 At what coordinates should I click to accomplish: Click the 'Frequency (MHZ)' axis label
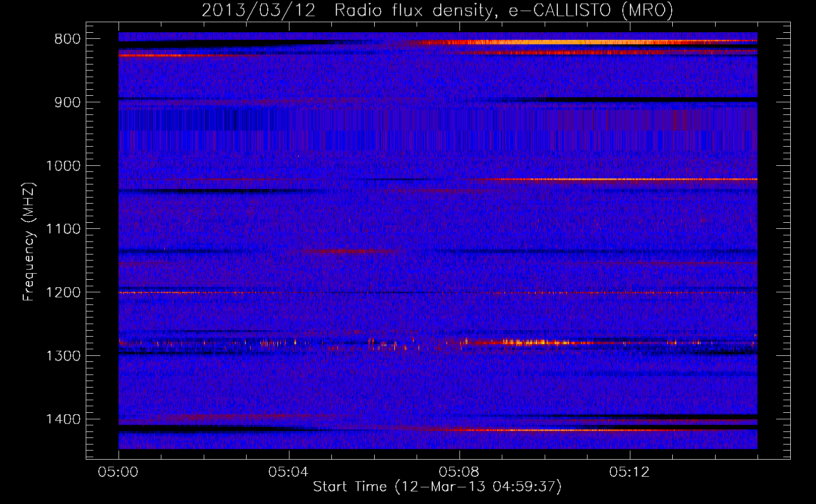pyautogui.click(x=29, y=242)
